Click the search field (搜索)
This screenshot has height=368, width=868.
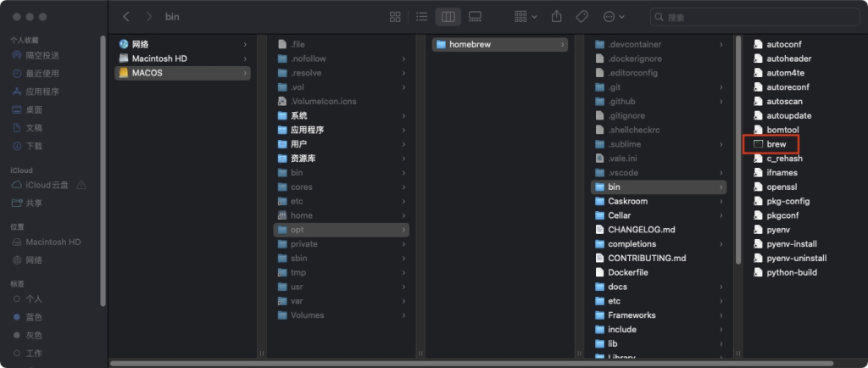click(754, 17)
